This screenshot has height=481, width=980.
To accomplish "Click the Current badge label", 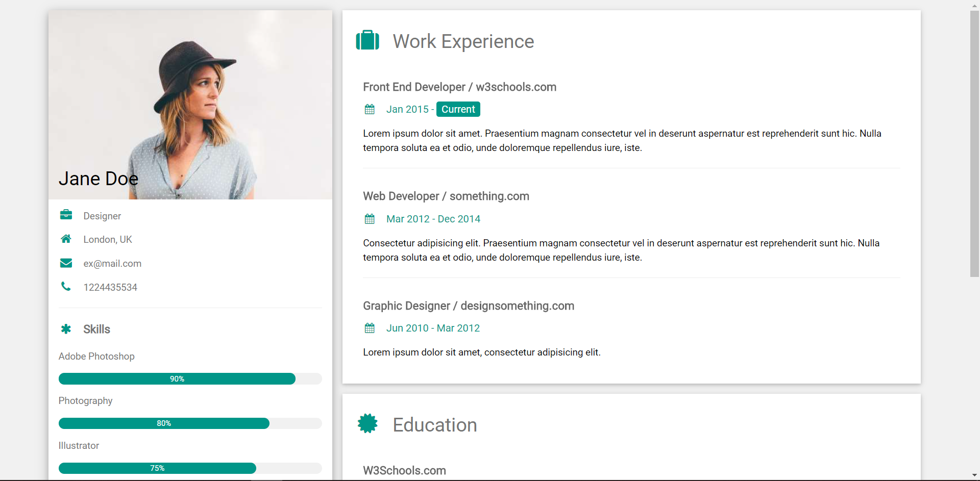I will click(x=458, y=109).
